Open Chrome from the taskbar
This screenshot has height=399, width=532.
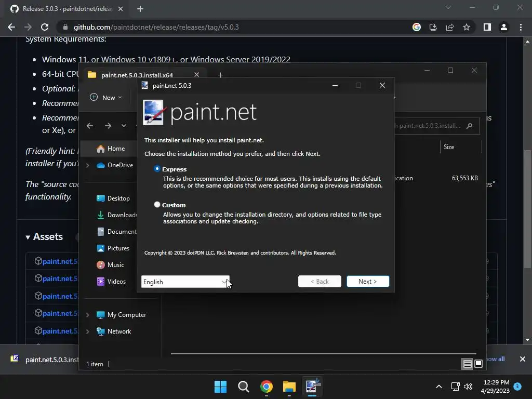pyautogui.click(x=267, y=387)
